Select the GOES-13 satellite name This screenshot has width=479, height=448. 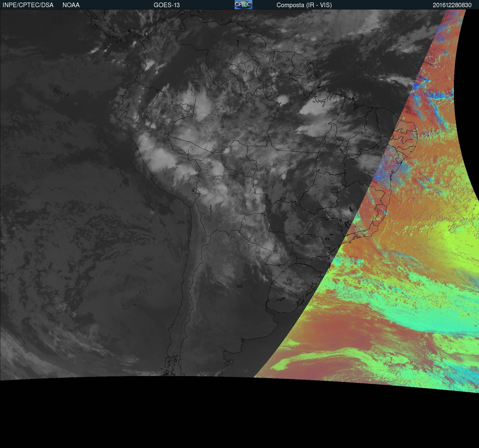tap(167, 5)
